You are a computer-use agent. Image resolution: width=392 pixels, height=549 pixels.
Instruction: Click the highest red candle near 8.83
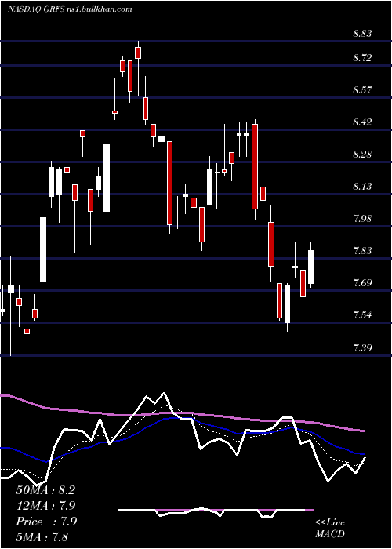click(x=138, y=53)
